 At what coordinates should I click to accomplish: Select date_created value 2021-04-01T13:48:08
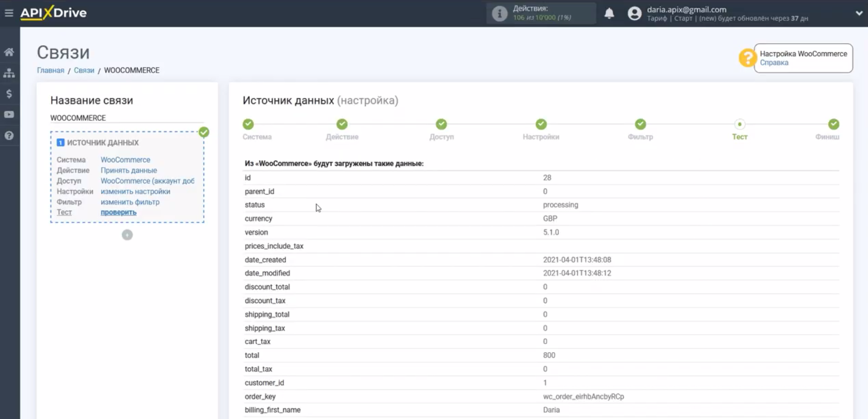click(577, 260)
